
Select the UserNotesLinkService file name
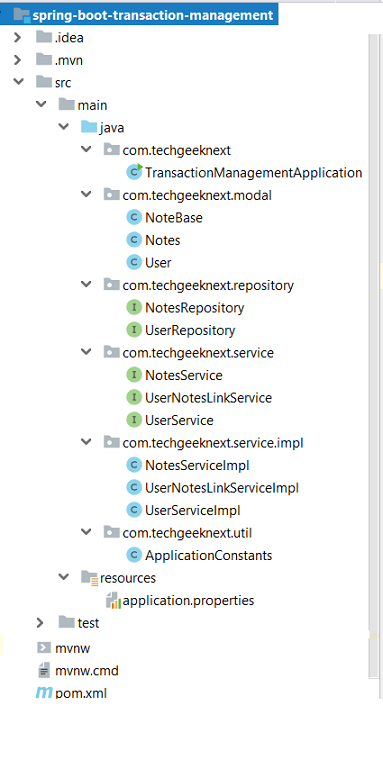pos(208,398)
